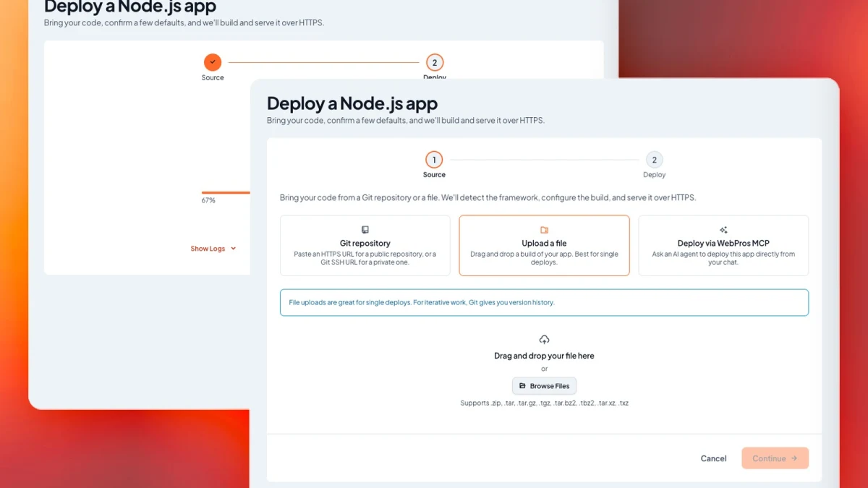Click the arrow icon on the Continue button
Image resolution: width=868 pixels, height=488 pixels.
click(794, 458)
